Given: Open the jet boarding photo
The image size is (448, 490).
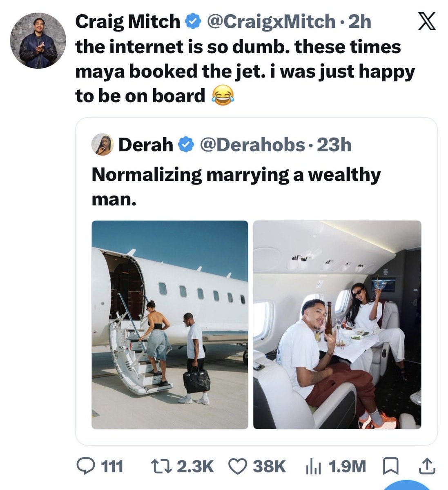Looking at the screenshot, I should (x=169, y=325).
